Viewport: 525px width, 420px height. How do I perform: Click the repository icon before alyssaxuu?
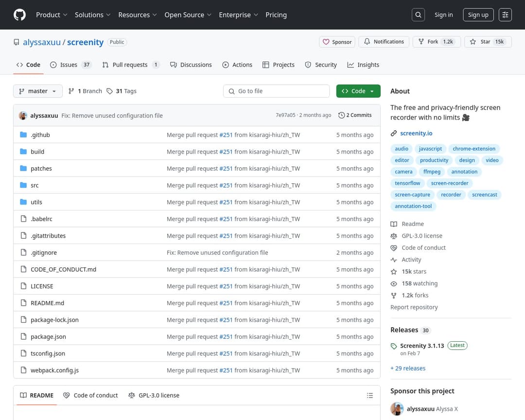17,42
